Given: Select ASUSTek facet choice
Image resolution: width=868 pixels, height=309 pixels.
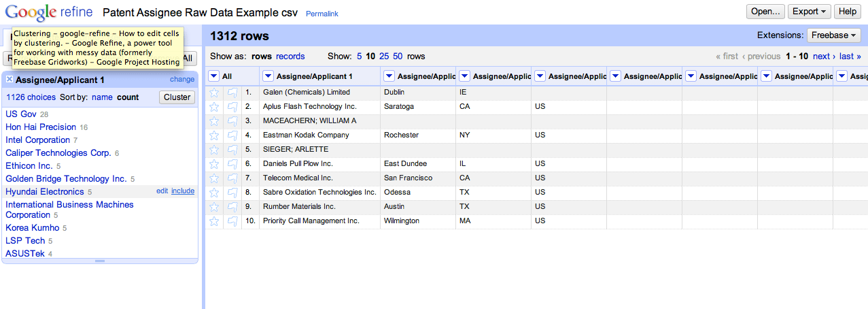Looking at the screenshot, I should pos(25,254).
